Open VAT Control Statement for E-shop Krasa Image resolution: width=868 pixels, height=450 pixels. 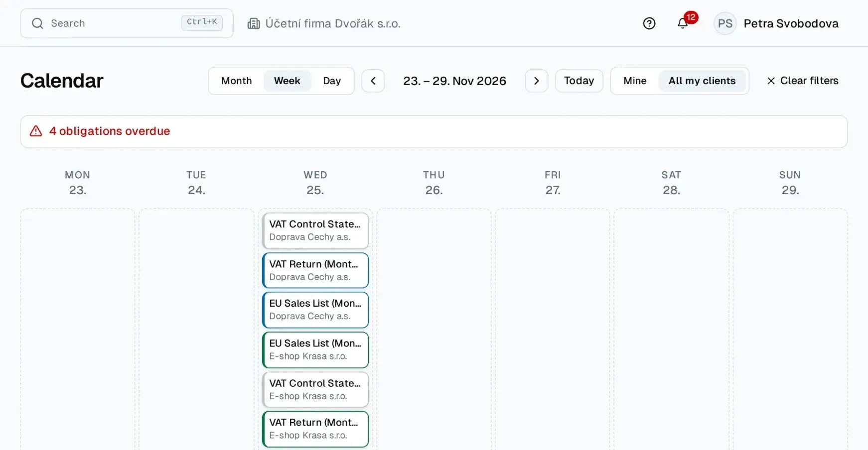pyautogui.click(x=315, y=389)
